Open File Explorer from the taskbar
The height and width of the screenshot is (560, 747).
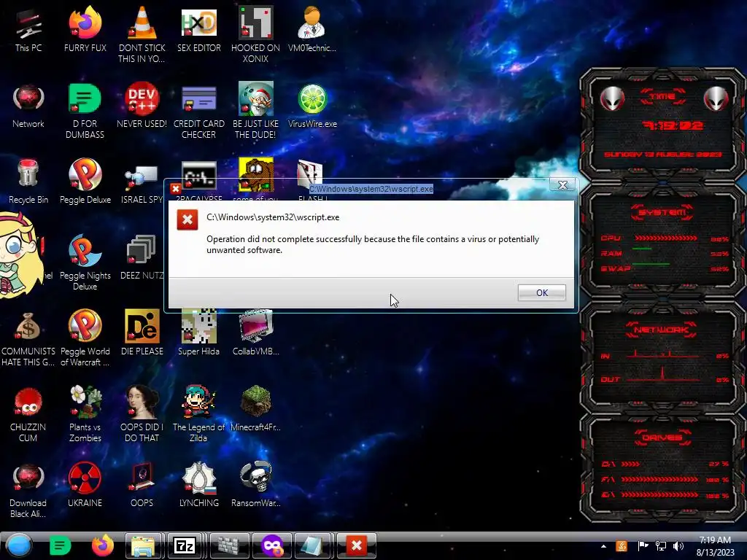(x=145, y=545)
